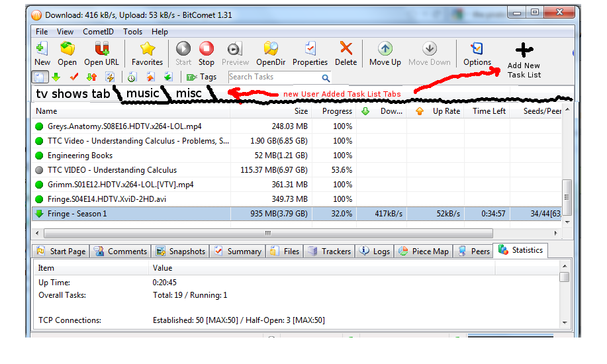Filter completed tasks with red checkmark icon

point(74,77)
